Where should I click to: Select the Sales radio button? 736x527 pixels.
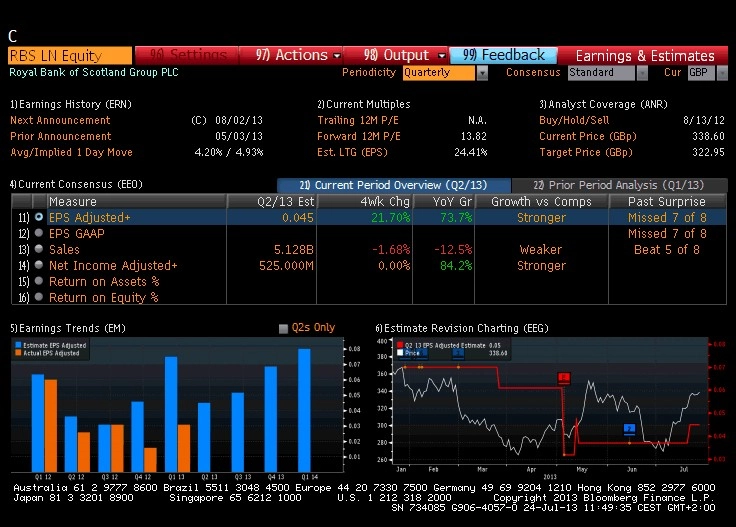[x=39, y=249]
